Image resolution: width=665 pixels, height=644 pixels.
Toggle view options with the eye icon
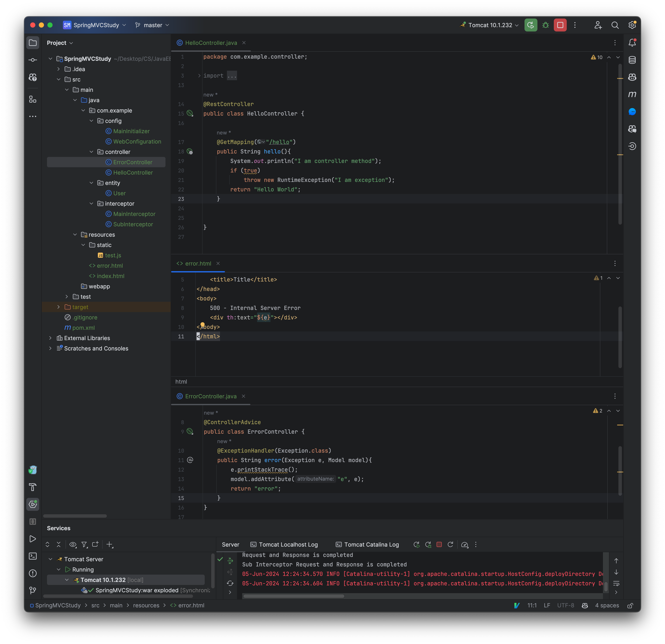(73, 545)
